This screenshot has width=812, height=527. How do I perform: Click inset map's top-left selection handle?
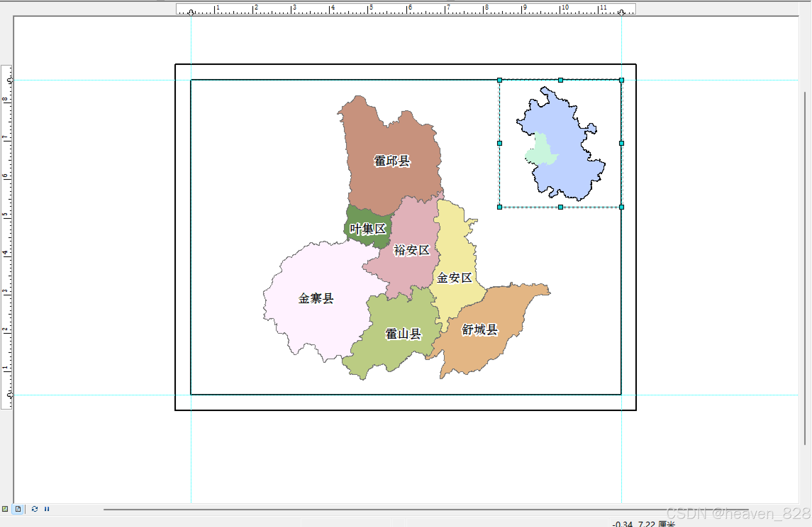[x=500, y=80]
